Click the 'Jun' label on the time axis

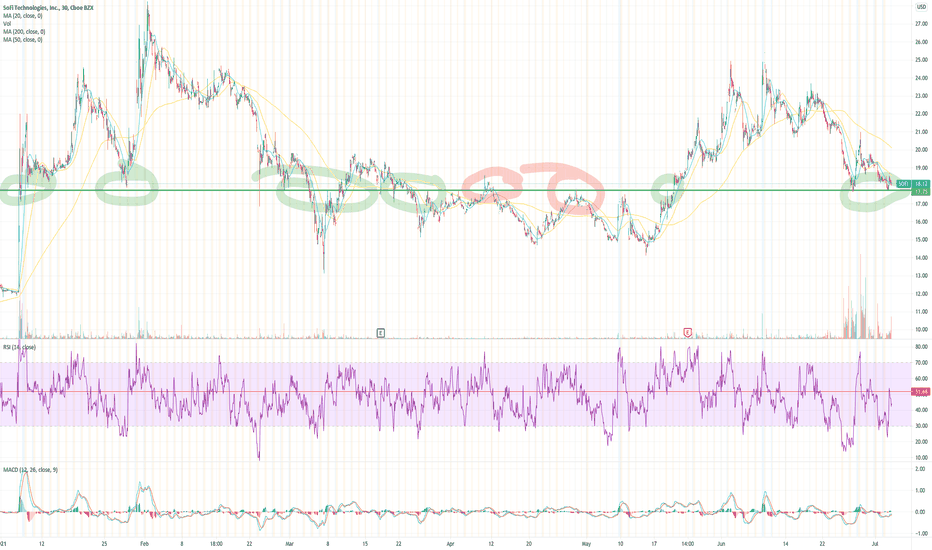721,543
